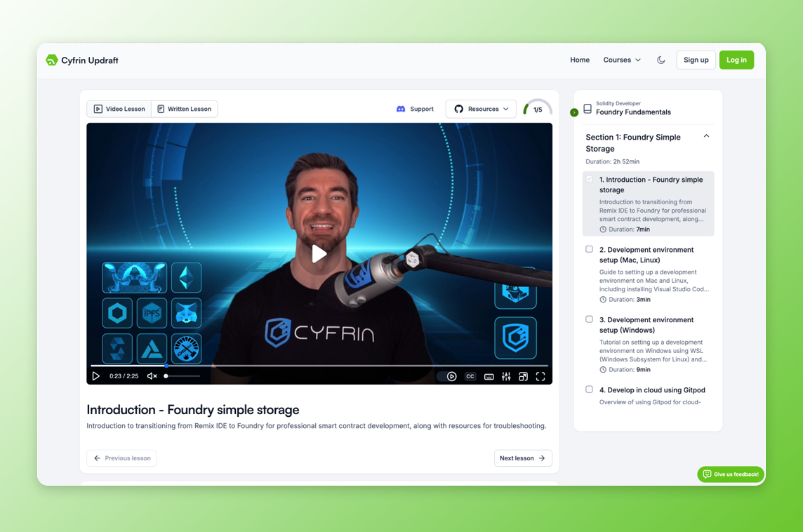Check lesson 2 Mac, Linux setup checkbox
This screenshot has width=803, height=532.
[590, 249]
